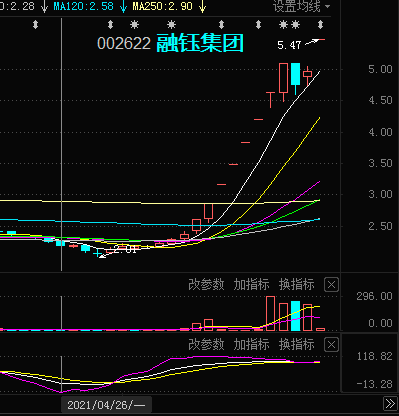Click 加指标 in the bottom indicator panel

point(251,345)
